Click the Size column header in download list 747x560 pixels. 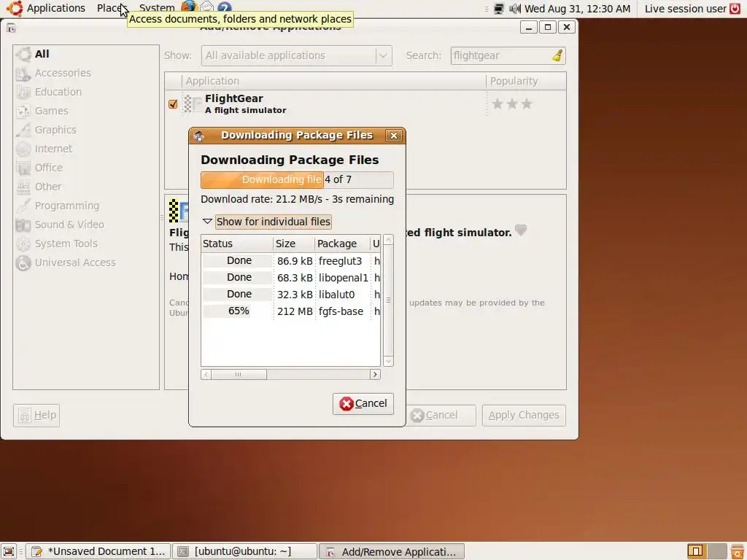tap(294, 244)
